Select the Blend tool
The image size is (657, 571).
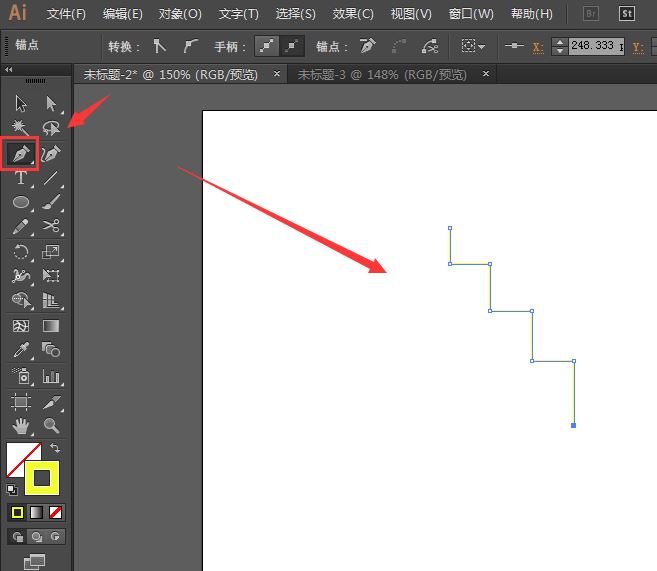pos(51,350)
